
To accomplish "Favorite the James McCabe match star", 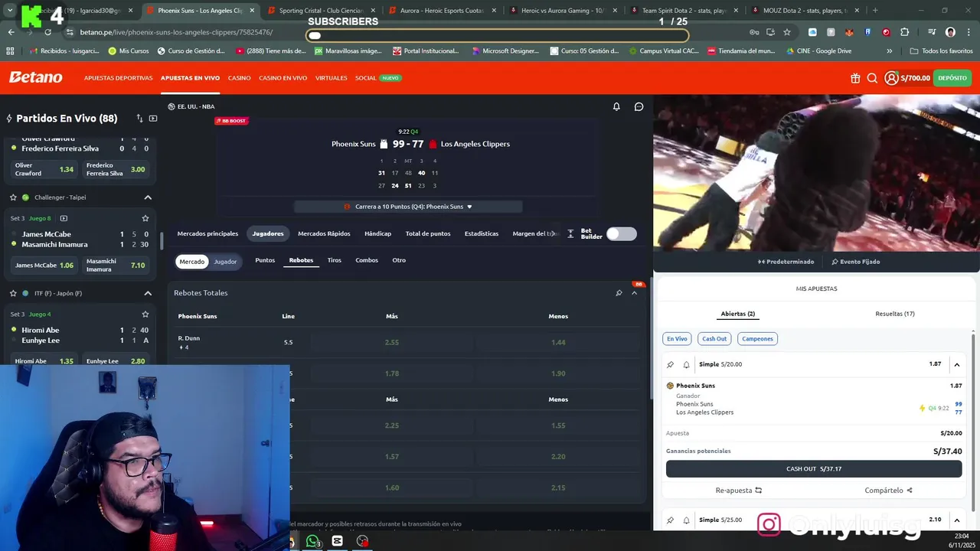I will 145,218.
